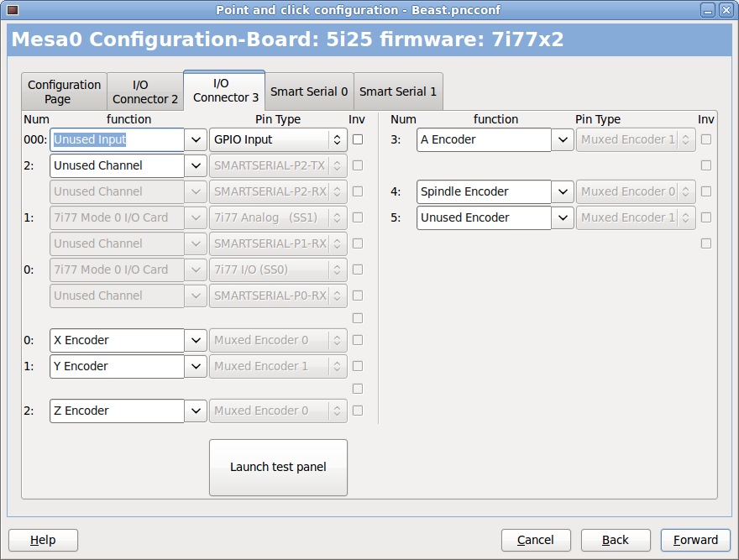Proceed with the Forward button
Viewport: 739px width, 560px height.
695,540
